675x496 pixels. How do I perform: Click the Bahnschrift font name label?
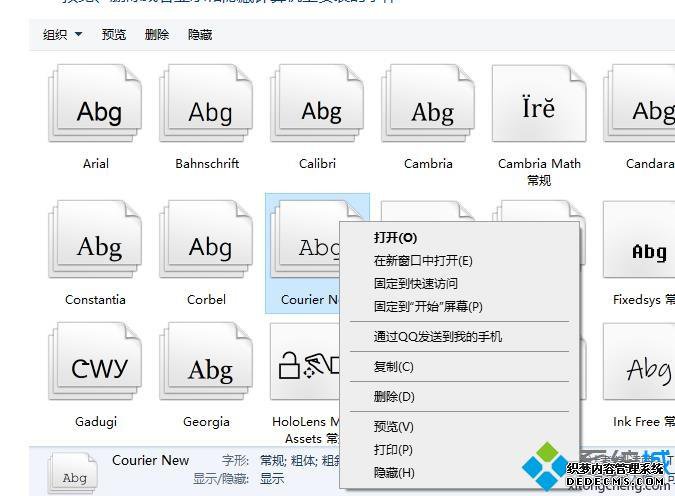pos(207,164)
